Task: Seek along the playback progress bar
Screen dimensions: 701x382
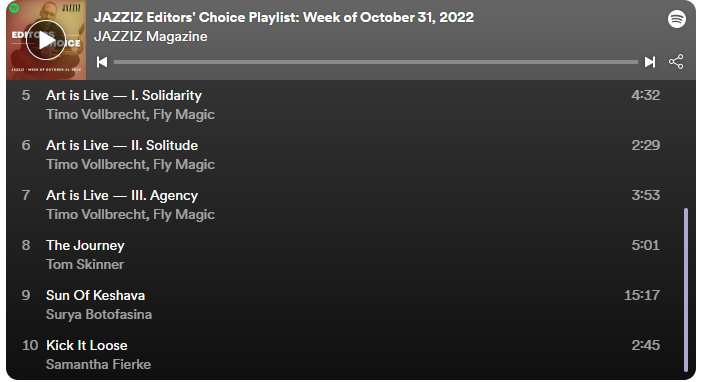Action: point(376,62)
